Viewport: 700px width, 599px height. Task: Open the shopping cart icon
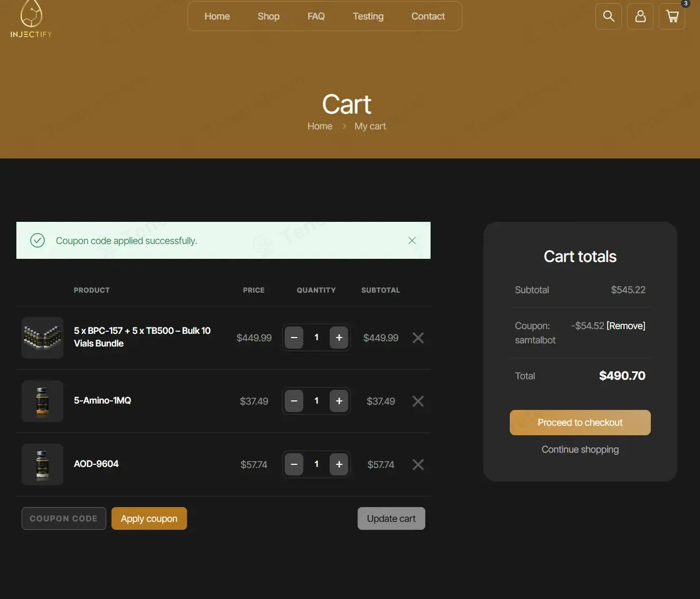point(672,16)
